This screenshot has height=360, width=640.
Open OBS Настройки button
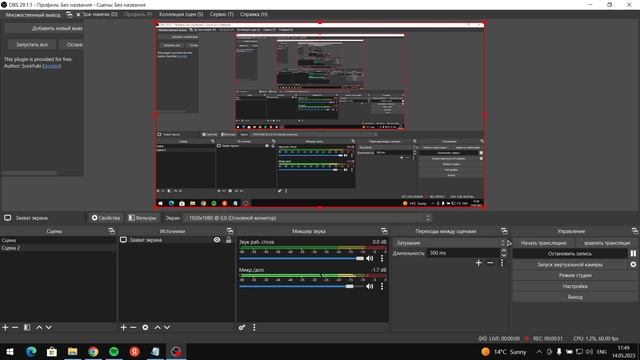point(575,287)
